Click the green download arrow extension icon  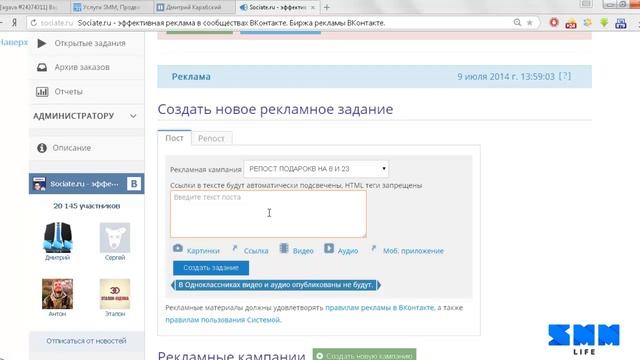tap(604, 23)
